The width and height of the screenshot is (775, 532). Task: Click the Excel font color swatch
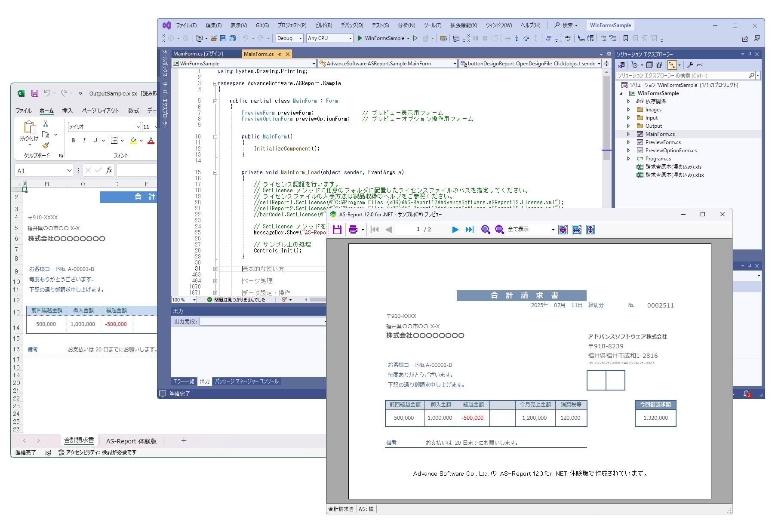[151, 140]
